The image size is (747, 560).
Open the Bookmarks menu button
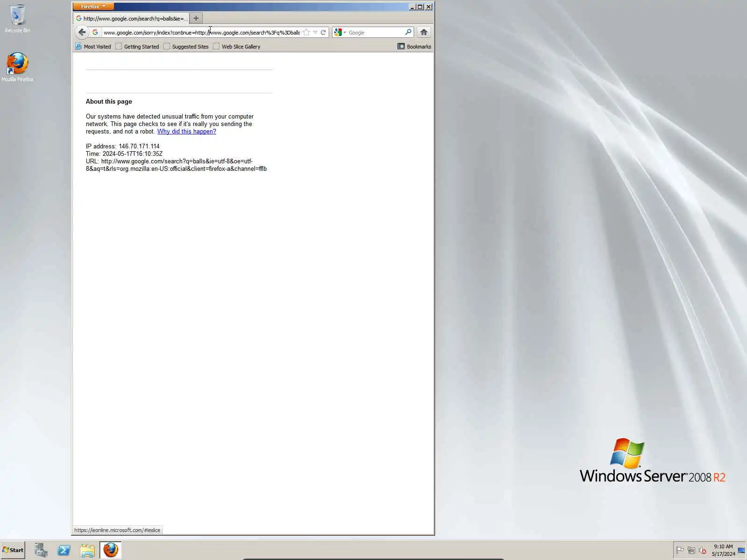tap(415, 47)
